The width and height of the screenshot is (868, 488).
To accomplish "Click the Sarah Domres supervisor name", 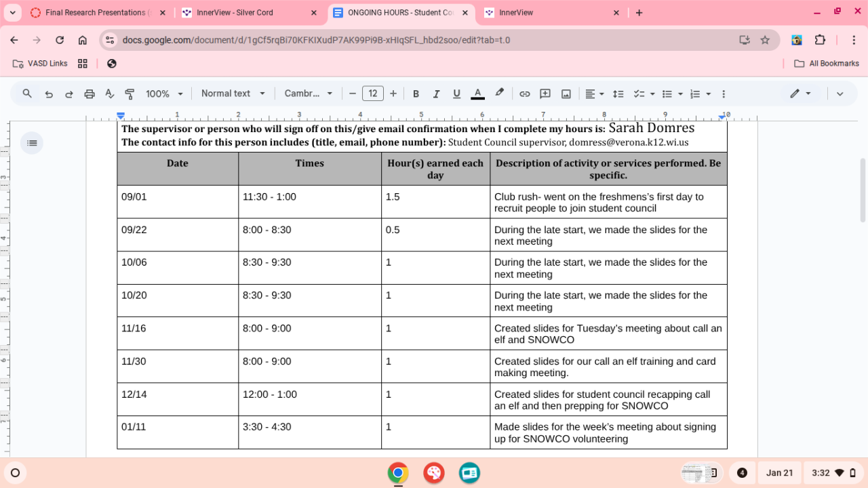I will click(652, 128).
